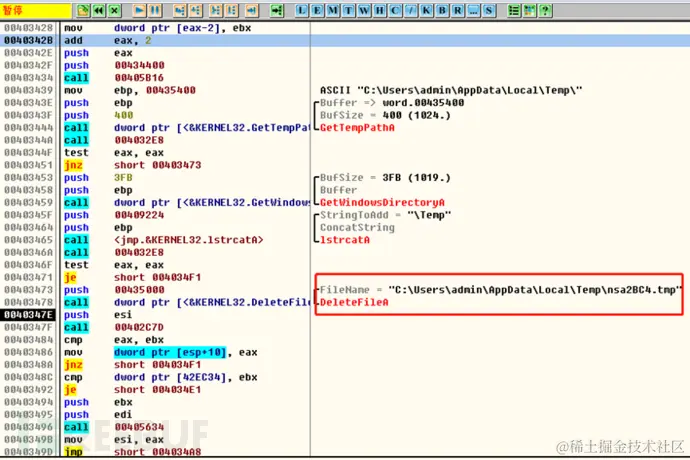The width and height of the screenshot is (690, 460).
Task: Click the Open file toolbar icon
Action: point(83,10)
